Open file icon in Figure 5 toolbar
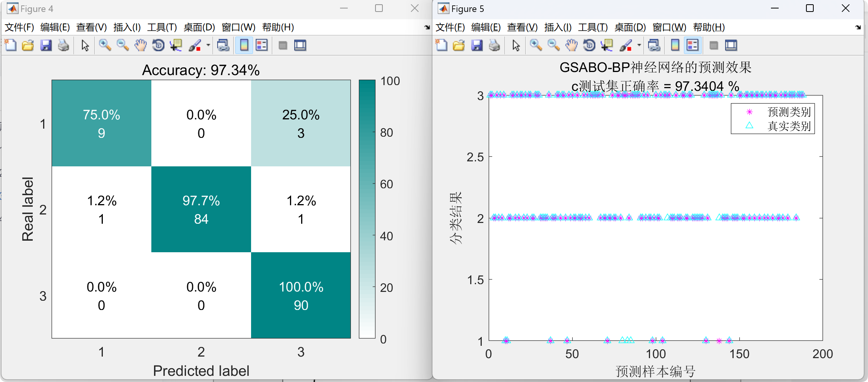Image resolution: width=868 pixels, height=382 pixels. [x=459, y=45]
